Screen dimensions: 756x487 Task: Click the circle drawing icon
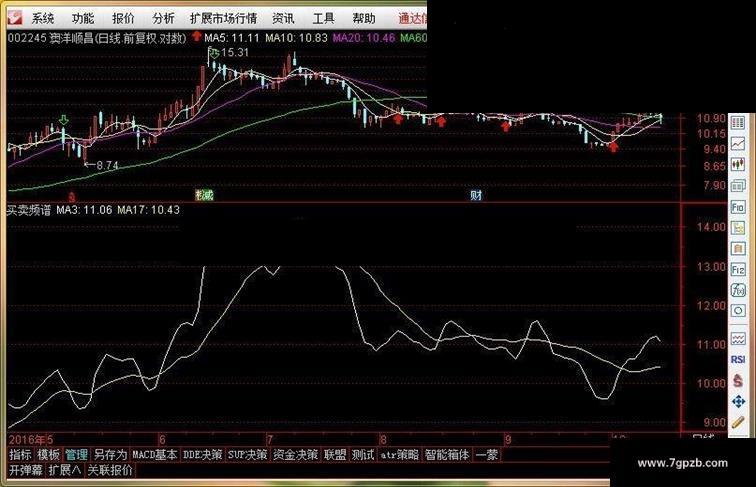pos(738,311)
